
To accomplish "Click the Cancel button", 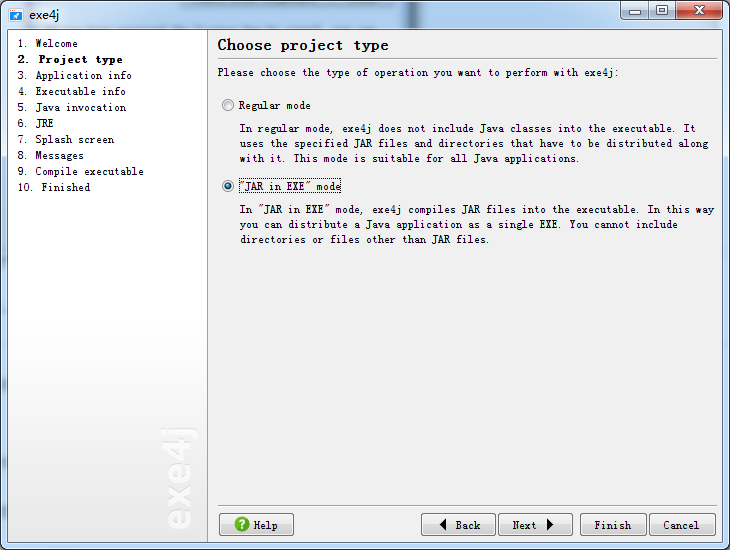I will point(682,525).
